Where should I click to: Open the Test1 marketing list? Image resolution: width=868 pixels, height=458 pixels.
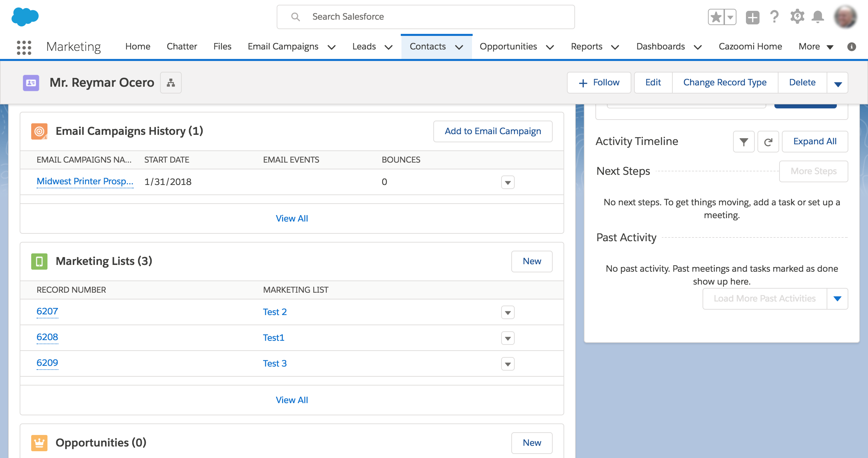pyautogui.click(x=274, y=338)
